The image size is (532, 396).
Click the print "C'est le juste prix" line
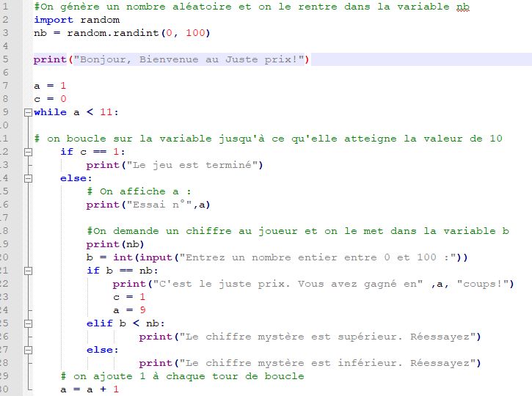tap(313, 284)
